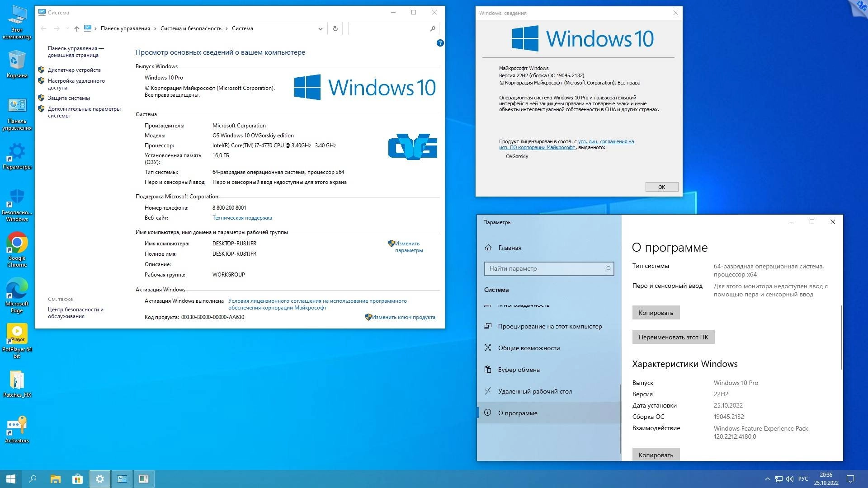The image size is (868, 488).
Task: Click Изменить параметры computer name link
Action: point(408,247)
